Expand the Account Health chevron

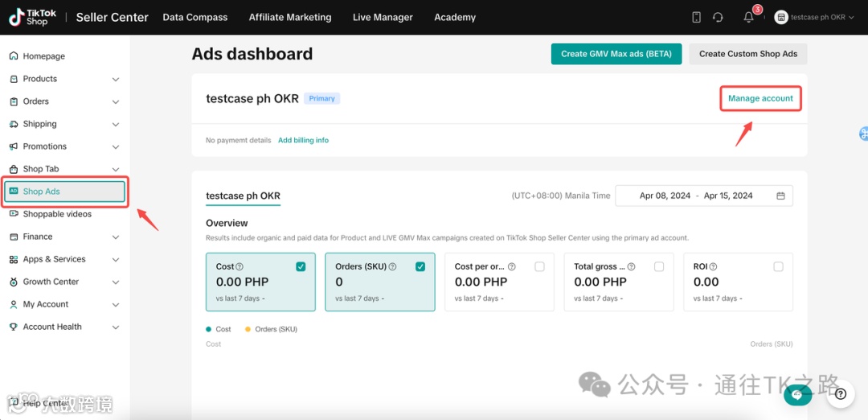[x=116, y=327]
